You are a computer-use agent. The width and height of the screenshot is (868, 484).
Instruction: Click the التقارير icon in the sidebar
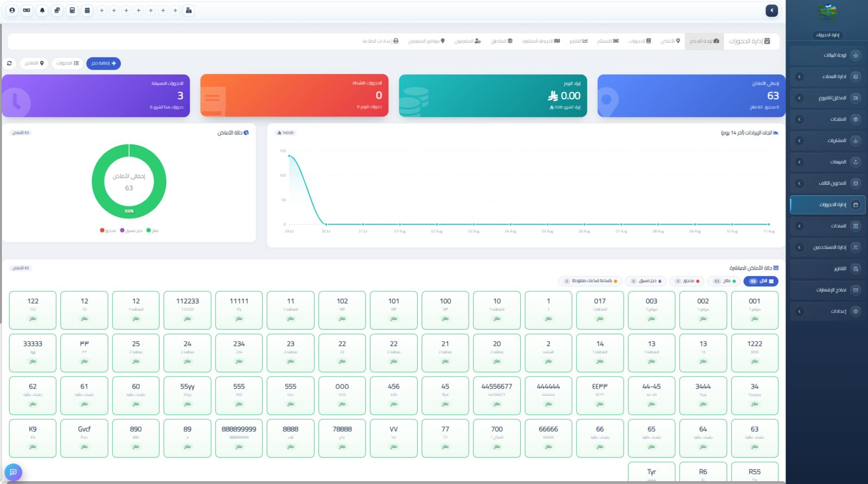(x=856, y=269)
